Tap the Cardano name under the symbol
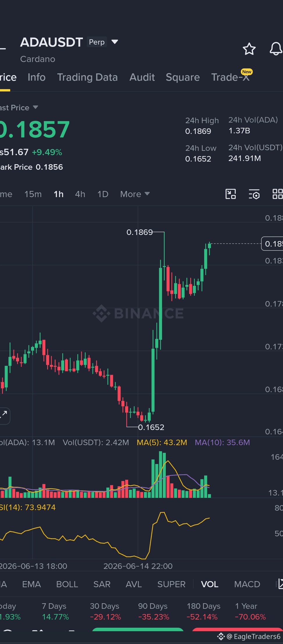Viewport: 283px width, 644px height. pyautogui.click(x=38, y=59)
